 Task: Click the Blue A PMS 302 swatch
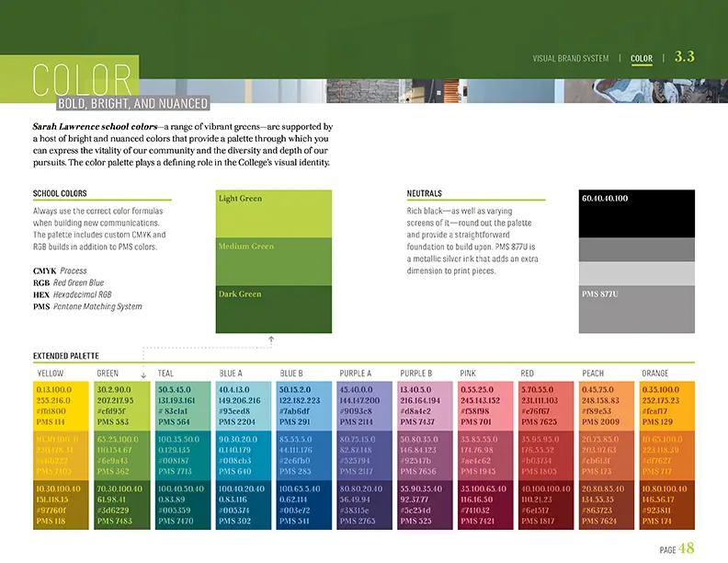(244, 505)
